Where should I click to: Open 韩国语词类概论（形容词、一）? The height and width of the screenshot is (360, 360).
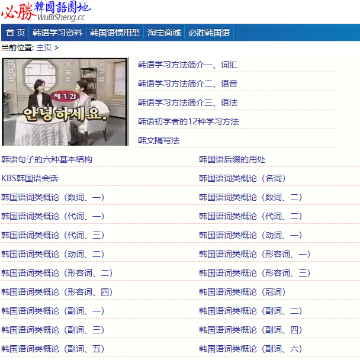click(x=255, y=255)
